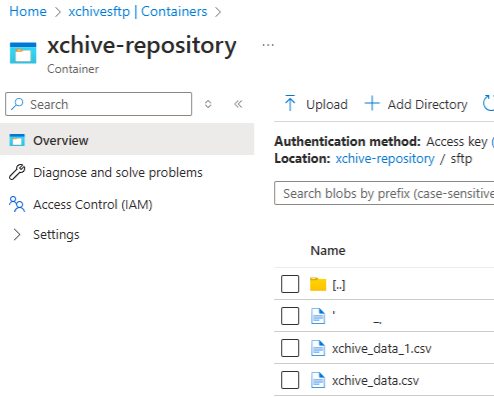
Task: Collapse the sidebar with double-chevron icon
Action: [x=238, y=104]
